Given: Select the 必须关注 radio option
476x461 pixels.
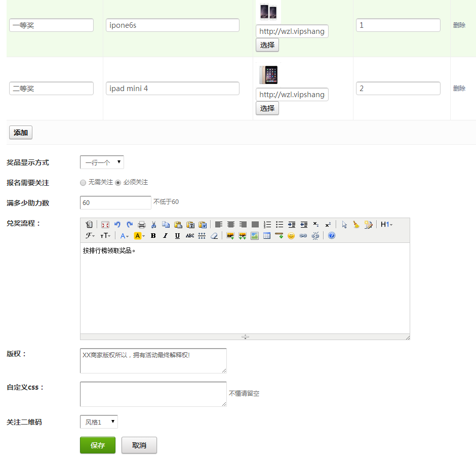Looking at the screenshot, I should pos(118,183).
